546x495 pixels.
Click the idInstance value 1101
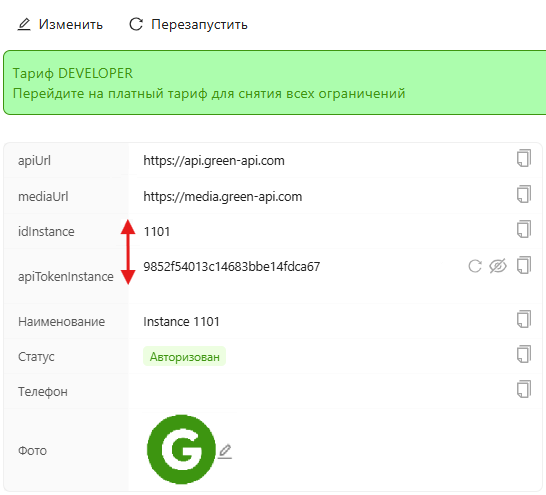pos(157,232)
